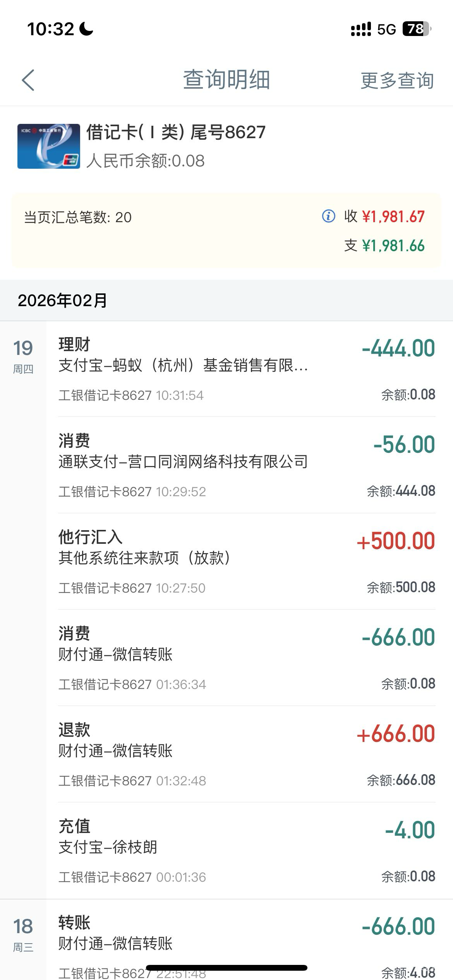Tap the income total ¥1,981.67
453x980 pixels.
click(x=393, y=217)
